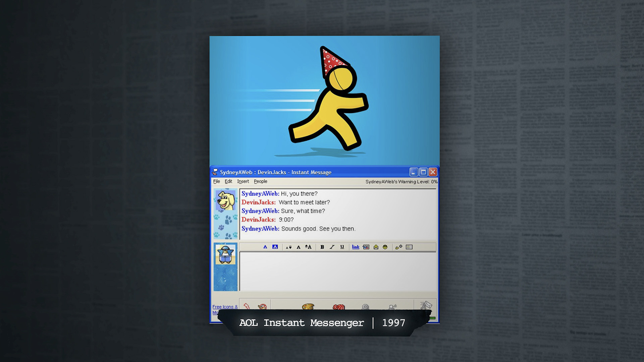644x362 pixels.
Task: Maximize the Instant Message window
Action: [423, 172]
